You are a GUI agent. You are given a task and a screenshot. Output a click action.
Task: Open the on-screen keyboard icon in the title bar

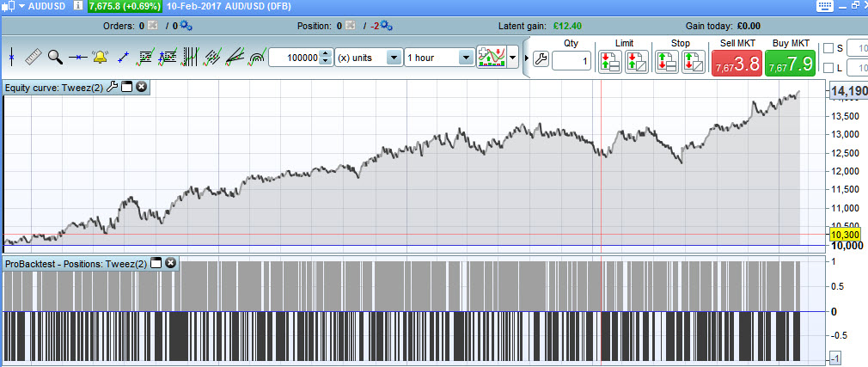coord(825,5)
